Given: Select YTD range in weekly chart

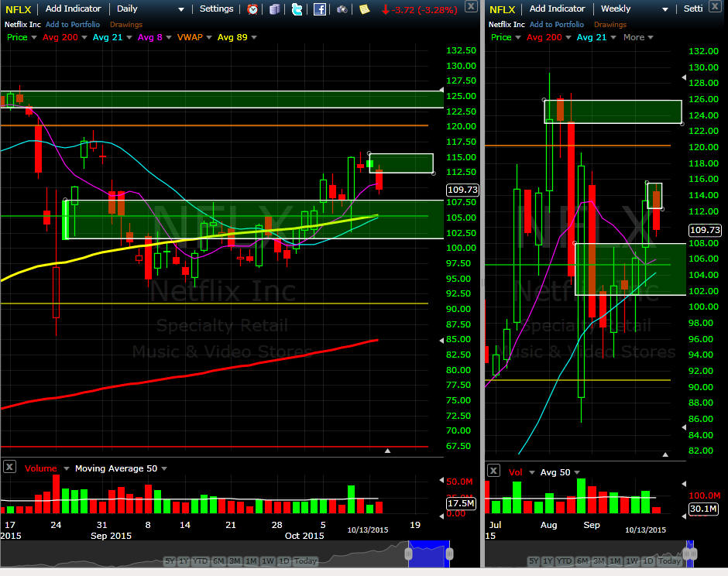Looking at the screenshot, I should 564,561.
